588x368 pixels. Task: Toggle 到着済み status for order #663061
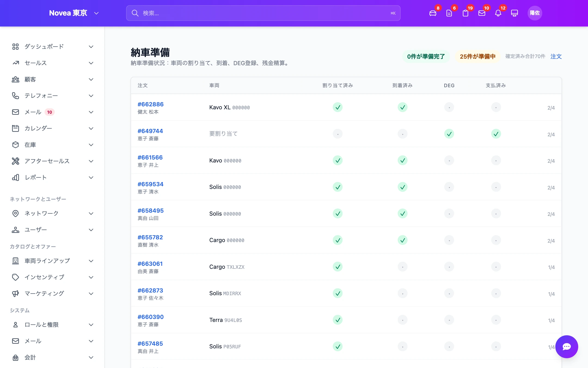pos(403,267)
